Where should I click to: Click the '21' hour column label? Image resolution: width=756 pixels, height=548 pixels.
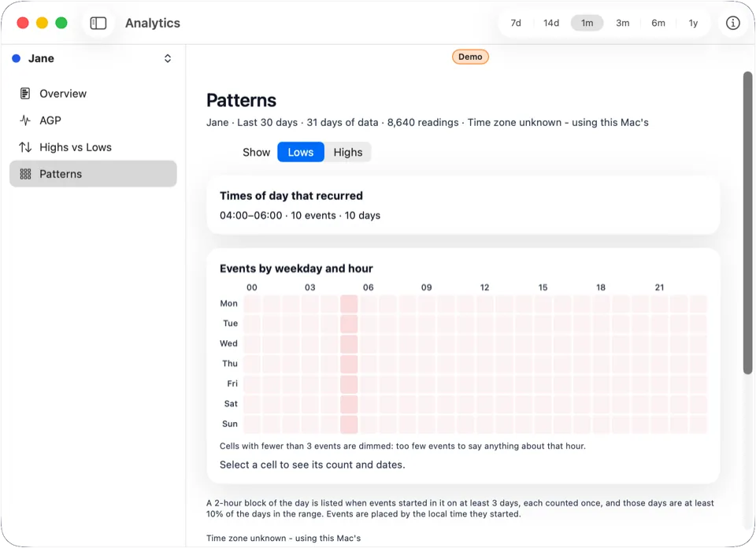(x=659, y=287)
